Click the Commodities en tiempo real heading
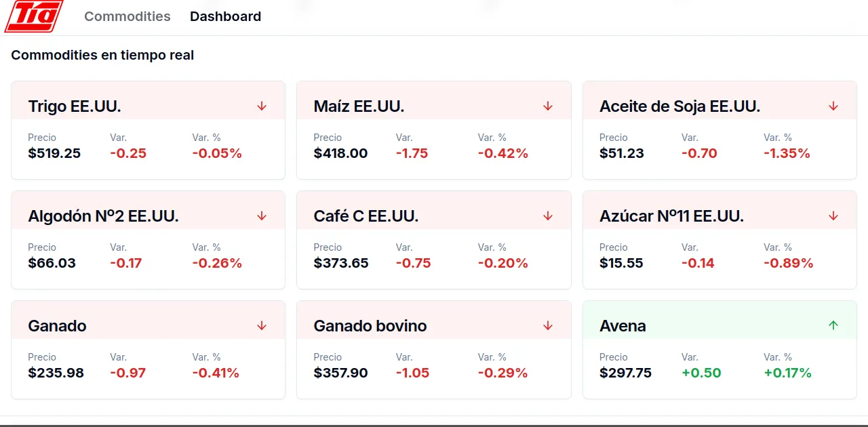Screen dimensions: 868x427 (102, 55)
